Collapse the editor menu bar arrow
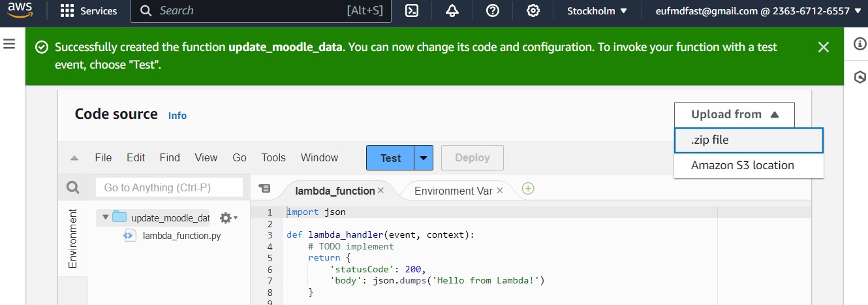 coord(74,158)
